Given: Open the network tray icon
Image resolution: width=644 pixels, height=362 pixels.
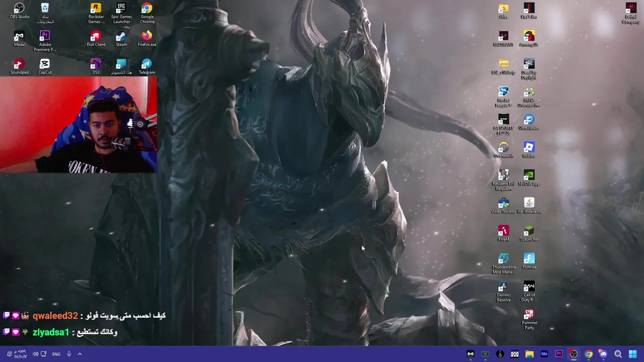Looking at the screenshot, I should [x=43, y=354].
